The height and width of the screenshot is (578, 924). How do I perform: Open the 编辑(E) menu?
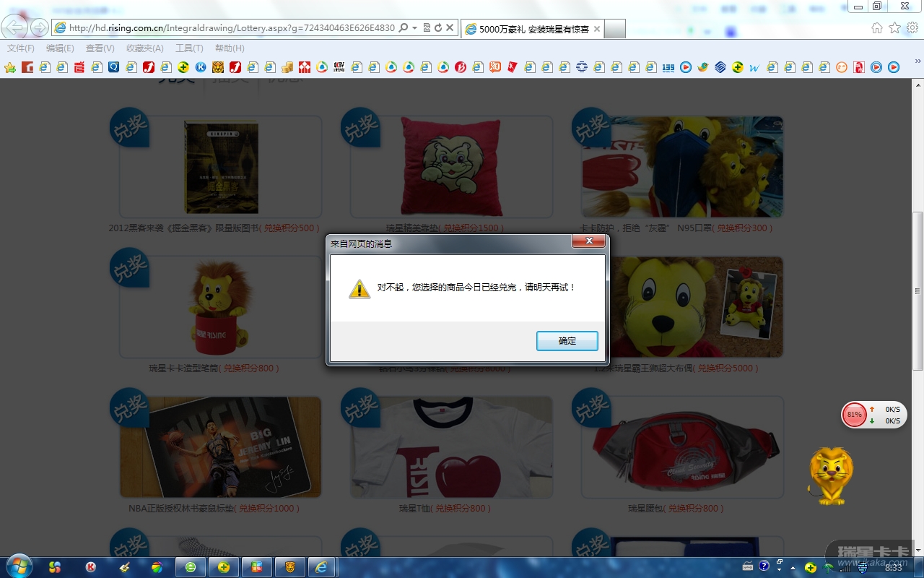point(60,48)
